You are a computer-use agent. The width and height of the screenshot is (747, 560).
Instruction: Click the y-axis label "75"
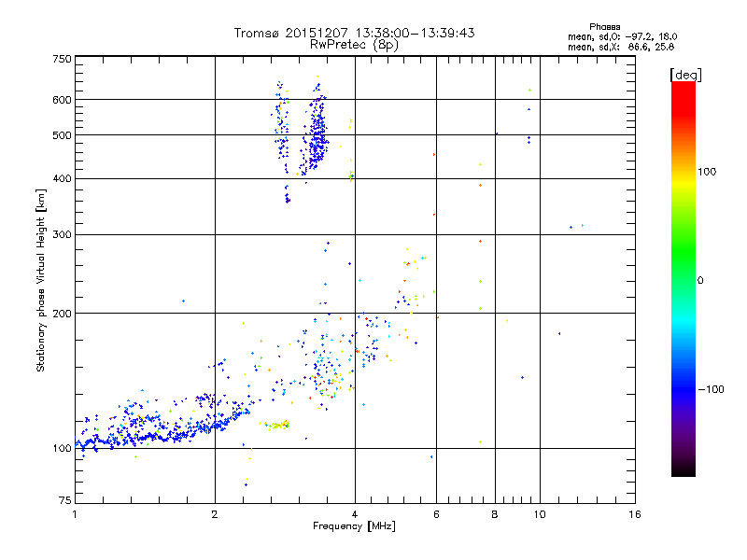(x=65, y=500)
